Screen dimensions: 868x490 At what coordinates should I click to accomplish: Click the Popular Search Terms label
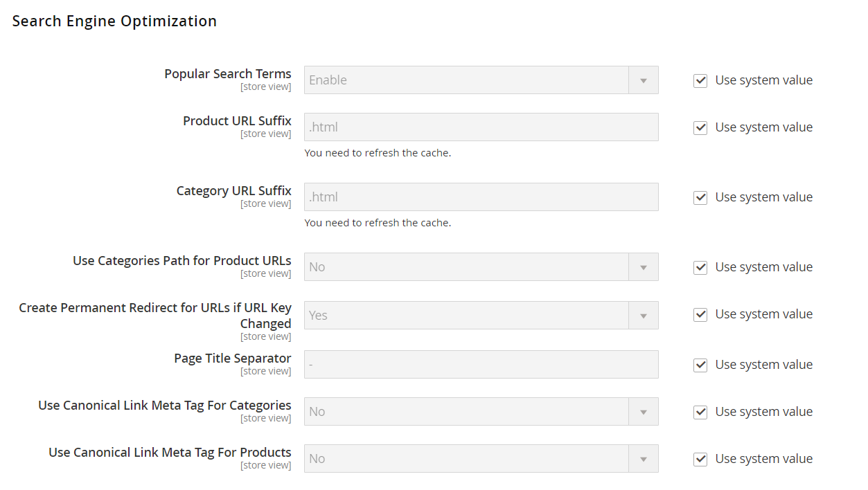[x=227, y=73]
